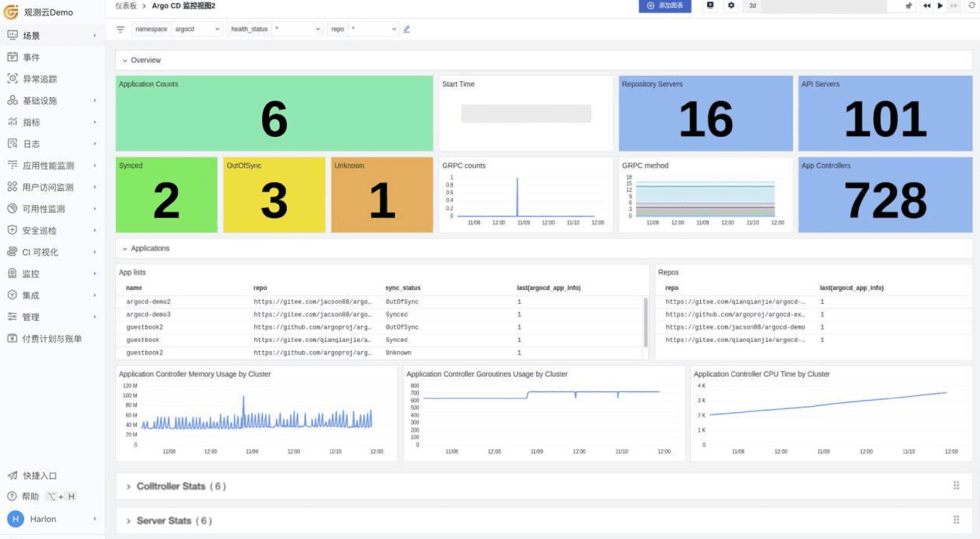This screenshot has height=539, width=980.
Task: Click the CI 可视化 sidebar icon
Action: (12, 252)
